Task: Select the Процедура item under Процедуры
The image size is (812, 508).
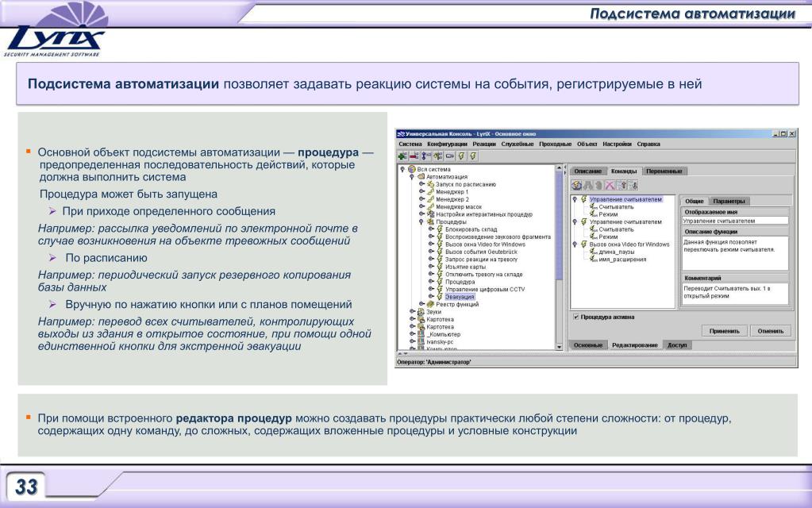Action: click(x=460, y=282)
